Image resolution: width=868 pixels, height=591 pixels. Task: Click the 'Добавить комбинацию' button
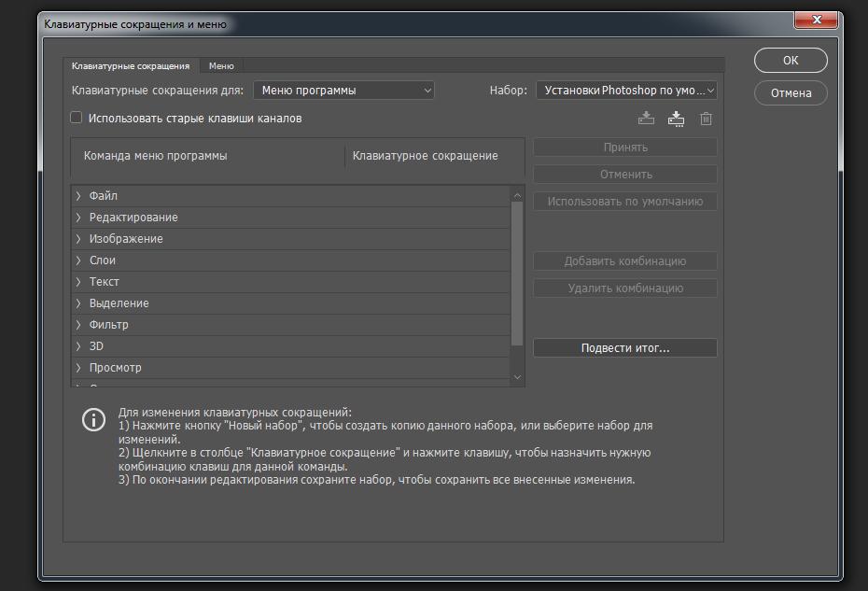(625, 260)
